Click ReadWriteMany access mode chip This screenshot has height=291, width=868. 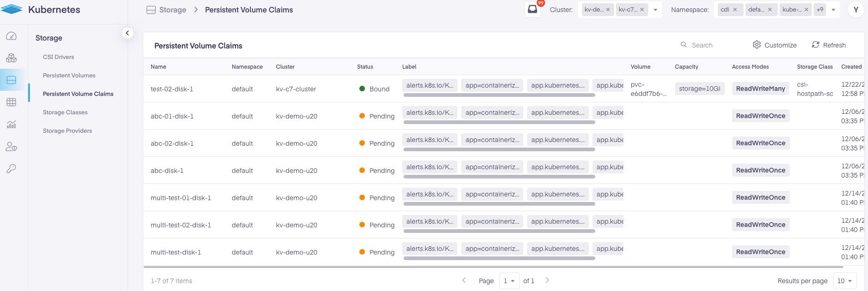(x=761, y=89)
